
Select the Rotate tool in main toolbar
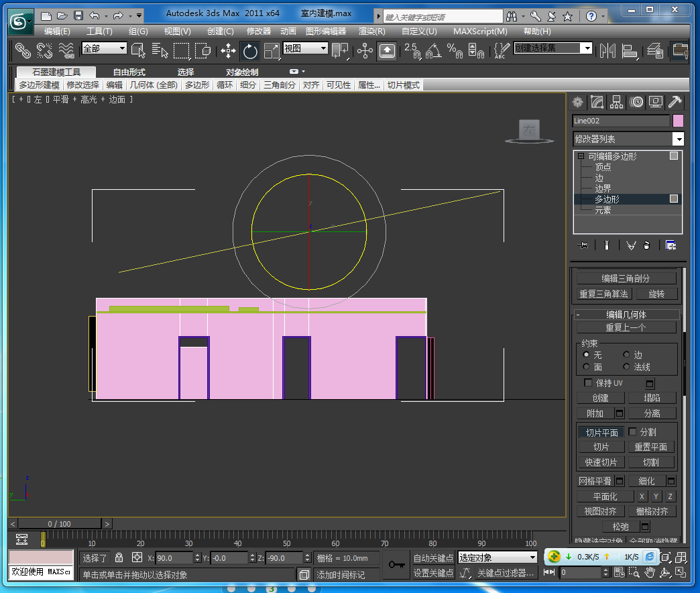pos(250,51)
